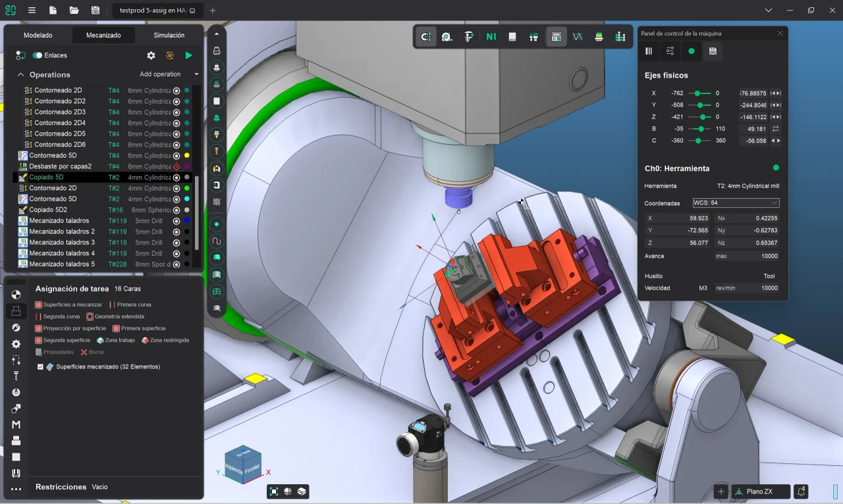The image size is (843, 504).
Task: Open the Add operation dropdown
Action: click(169, 74)
